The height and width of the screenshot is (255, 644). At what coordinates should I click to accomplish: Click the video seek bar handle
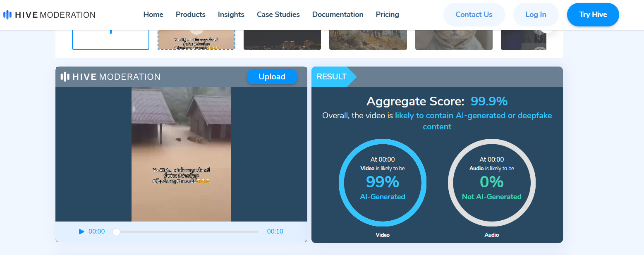(x=117, y=232)
